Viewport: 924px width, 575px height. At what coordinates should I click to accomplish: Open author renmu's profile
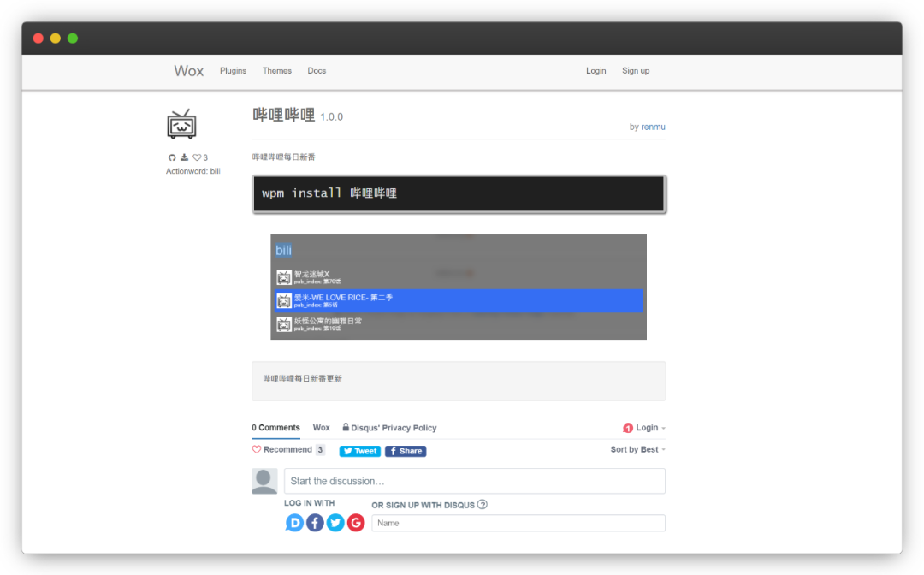pos(653,127)
